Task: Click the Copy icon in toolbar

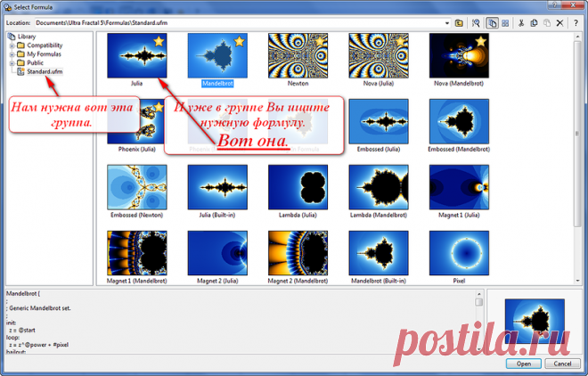Action: [533, 22]
